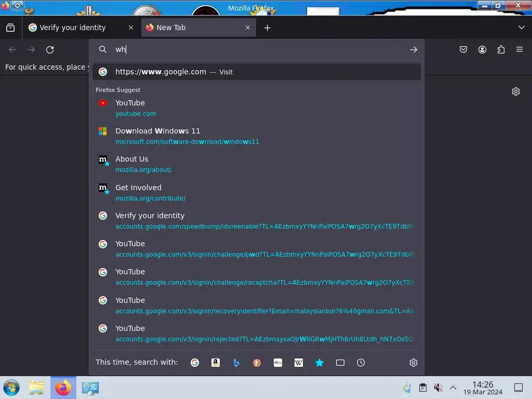Click the Show desktop button
The width and height of the screenshot is (532, 399).
coord(518,388)
